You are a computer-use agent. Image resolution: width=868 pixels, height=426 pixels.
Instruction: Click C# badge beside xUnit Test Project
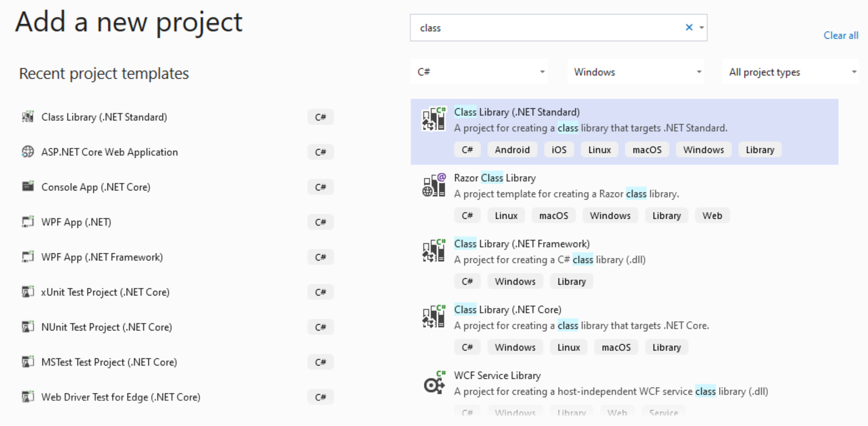pos(320,292)
